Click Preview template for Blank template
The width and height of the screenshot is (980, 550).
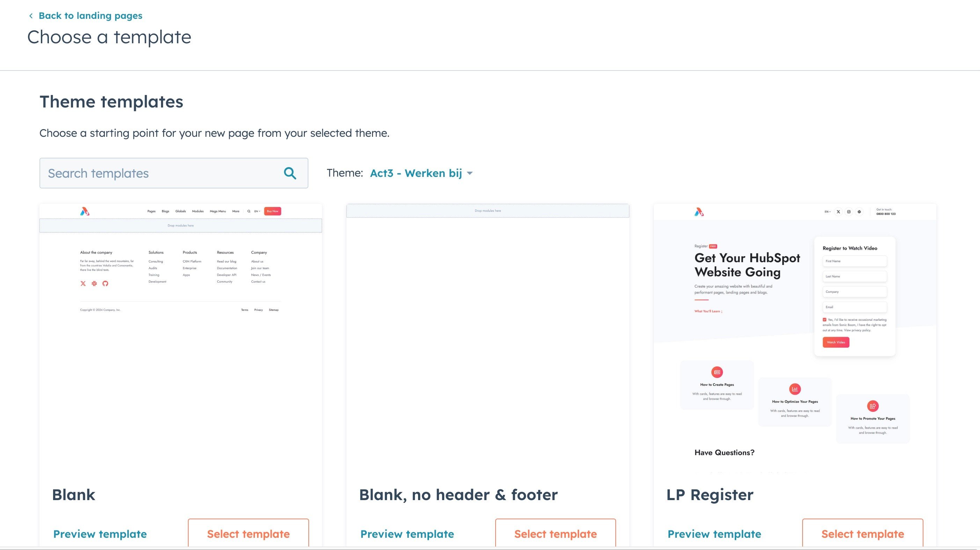pos(100,534)
